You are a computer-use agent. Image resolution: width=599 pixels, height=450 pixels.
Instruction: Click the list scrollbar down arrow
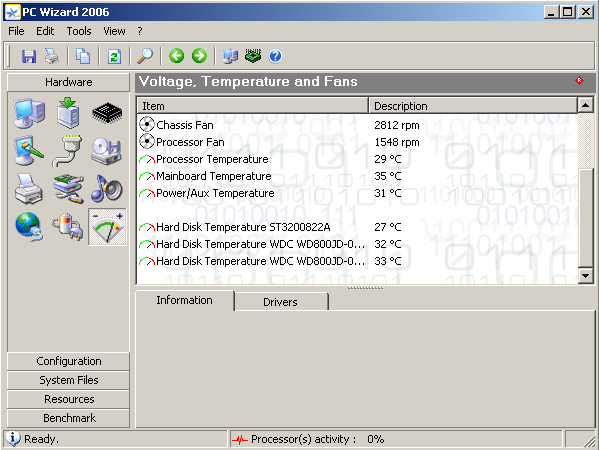click(585, 275)
